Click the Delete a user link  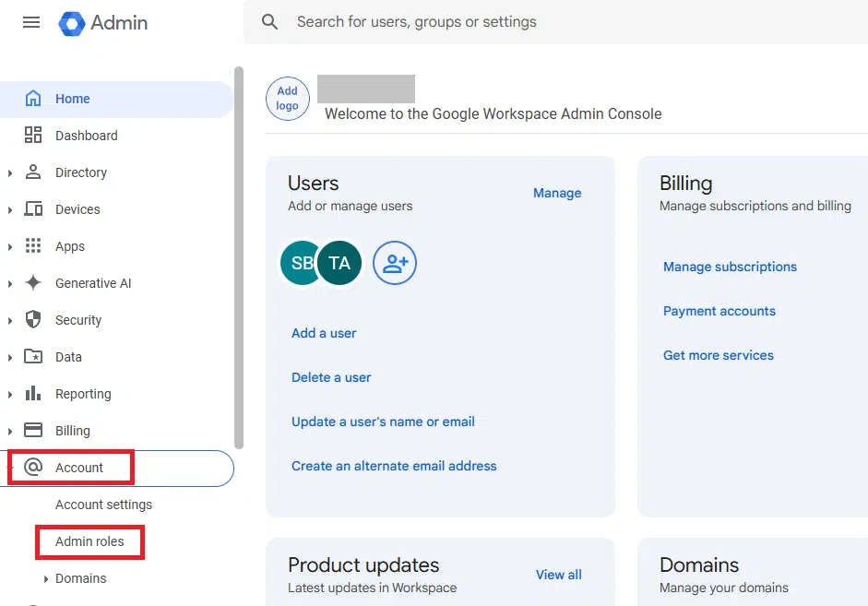[331, 377]
